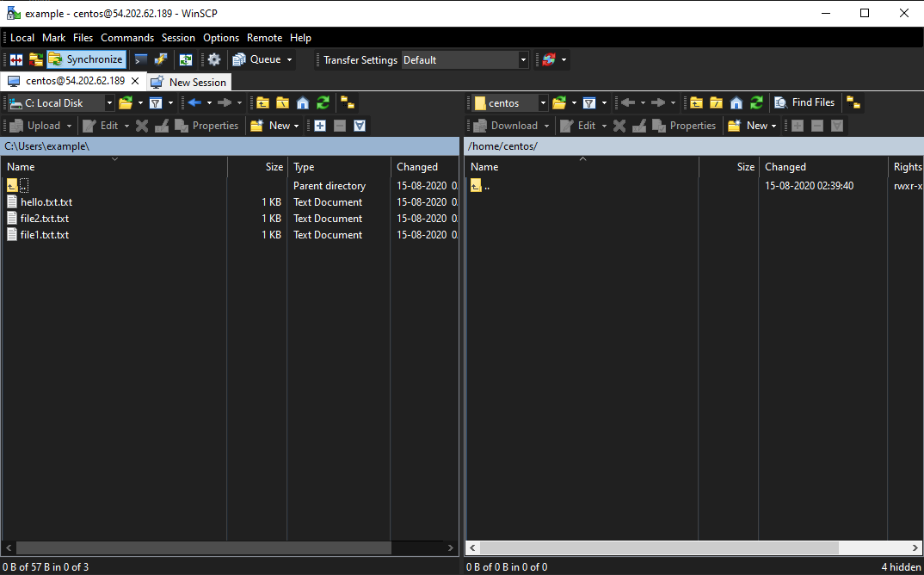
Task: Click the '4 hidden' status bar entry
Action: (x=901, y=567)
